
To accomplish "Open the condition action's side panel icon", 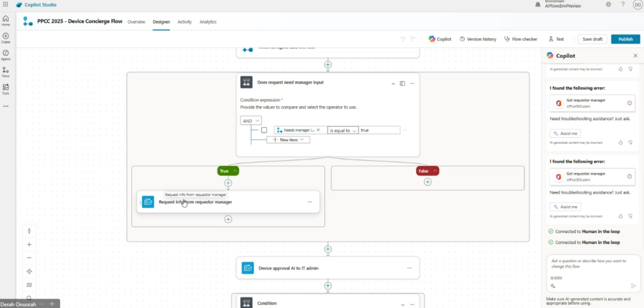I will pyautogui.click(x=402, y=84).
